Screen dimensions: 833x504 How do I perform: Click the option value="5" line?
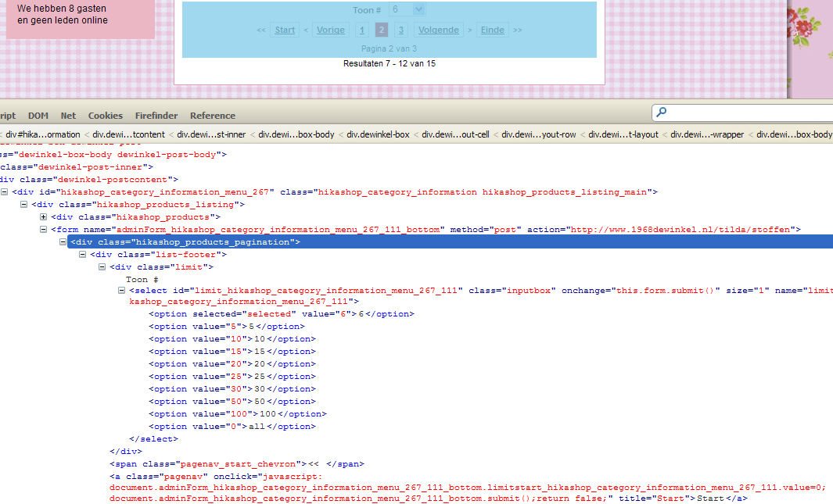pyautogui.click(x=227, y=327)
